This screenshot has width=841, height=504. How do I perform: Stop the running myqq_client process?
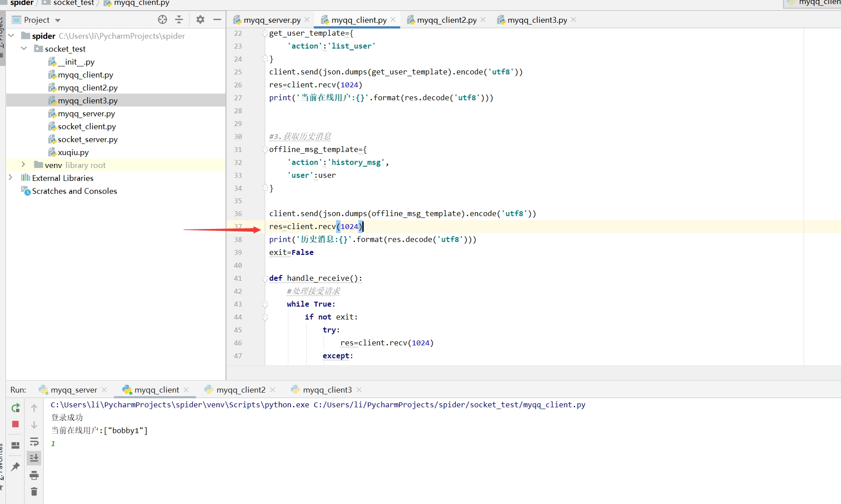point(16,424)
